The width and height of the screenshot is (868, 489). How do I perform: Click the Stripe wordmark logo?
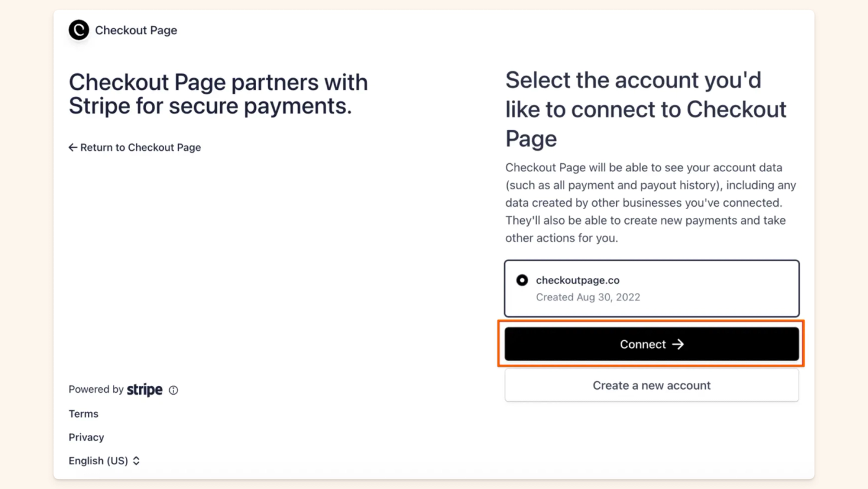[x=144, y=390]
